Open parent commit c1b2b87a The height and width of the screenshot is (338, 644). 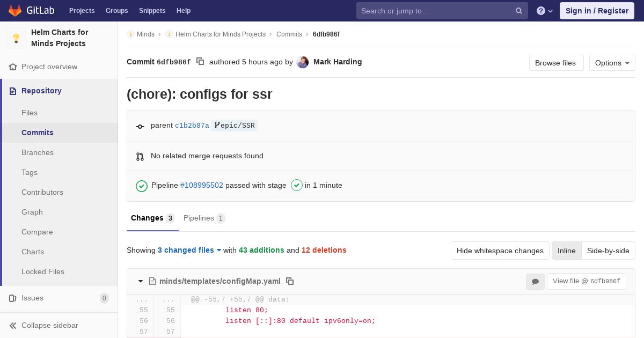192,126
